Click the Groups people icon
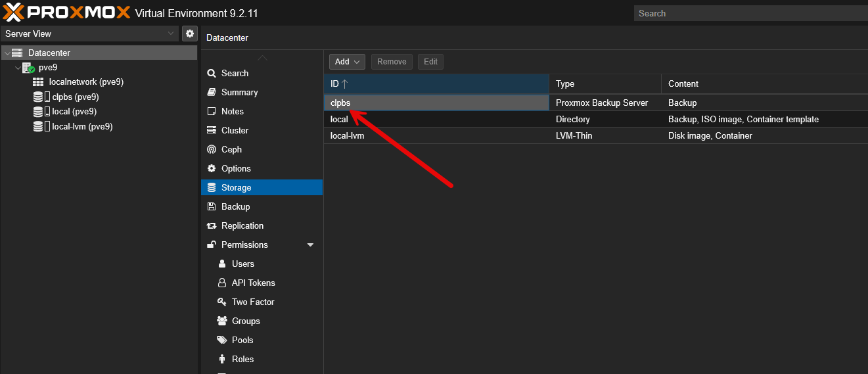 221,321
